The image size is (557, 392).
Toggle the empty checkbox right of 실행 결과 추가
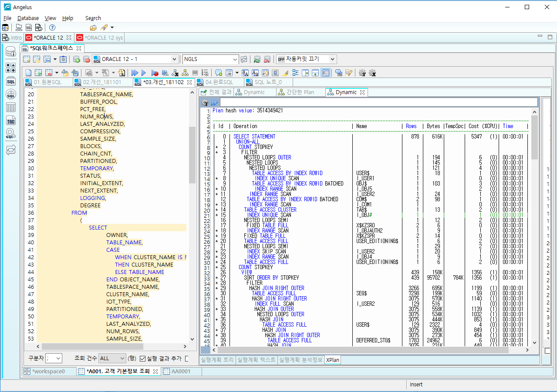coord(187,358)
